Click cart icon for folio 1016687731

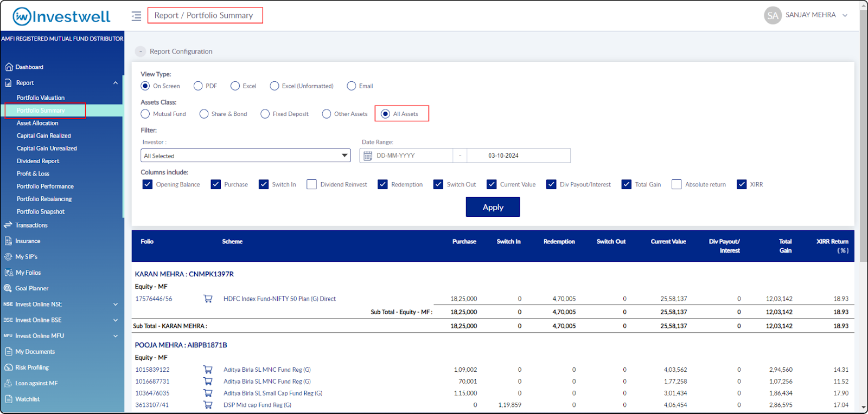[x=208, y=381]
